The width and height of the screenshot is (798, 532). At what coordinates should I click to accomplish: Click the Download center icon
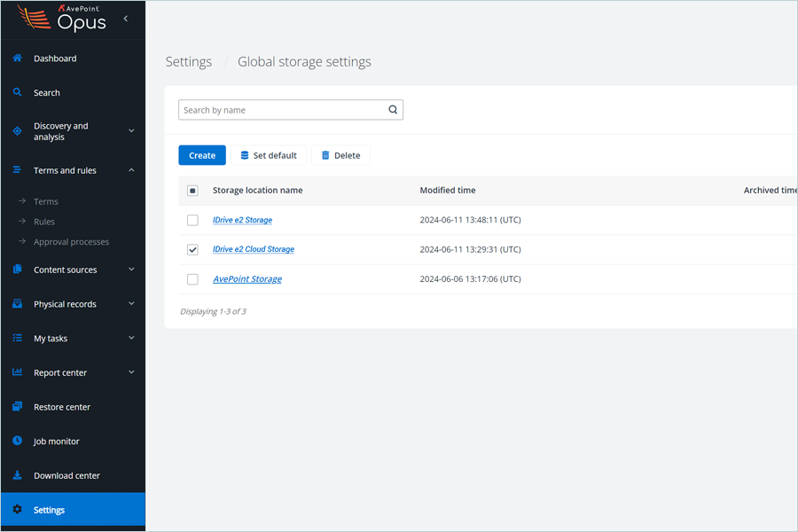[18, 475]
